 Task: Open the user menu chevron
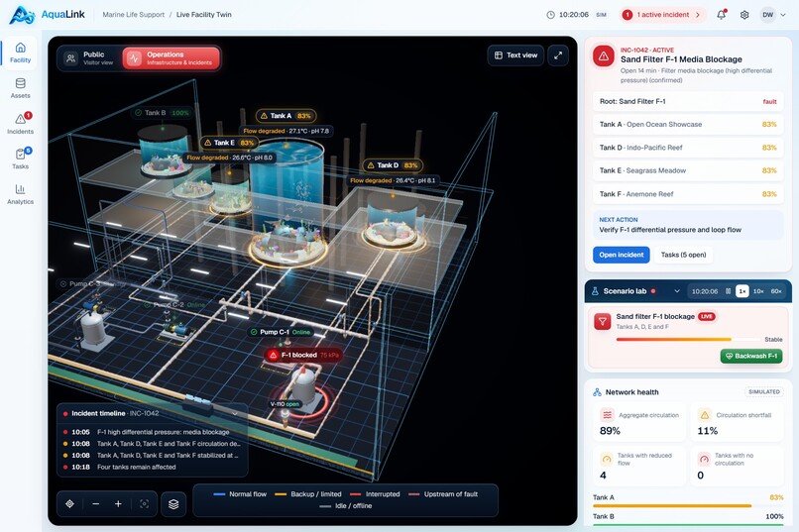click(x=783, y=15)
